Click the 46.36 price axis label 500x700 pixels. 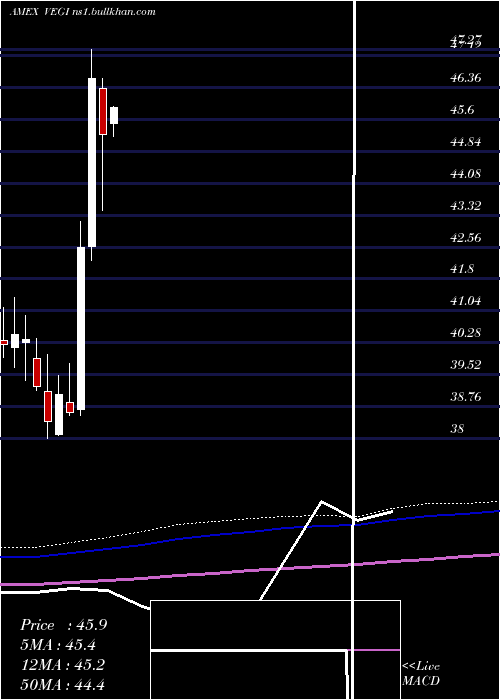(x=466, y=78)
